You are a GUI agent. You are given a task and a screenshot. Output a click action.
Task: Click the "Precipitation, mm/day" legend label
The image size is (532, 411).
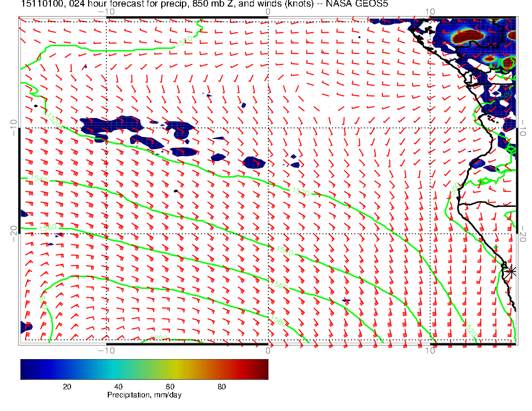(144, 395)
